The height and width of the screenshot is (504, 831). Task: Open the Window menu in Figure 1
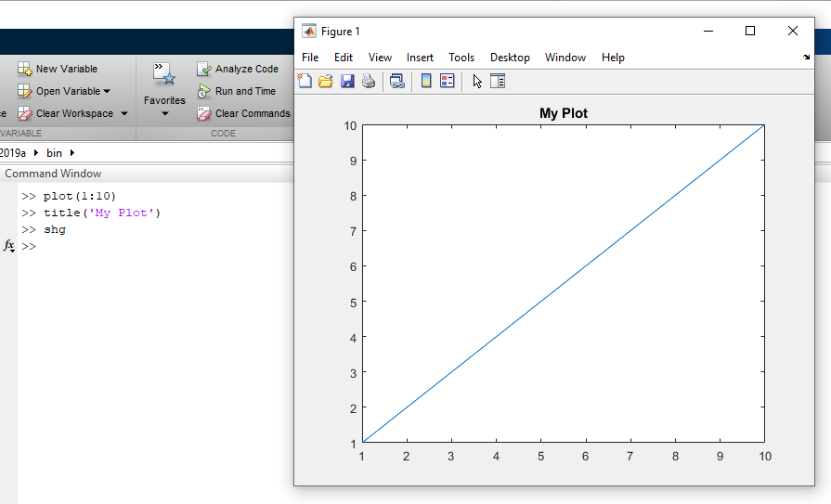coord(565,58)
